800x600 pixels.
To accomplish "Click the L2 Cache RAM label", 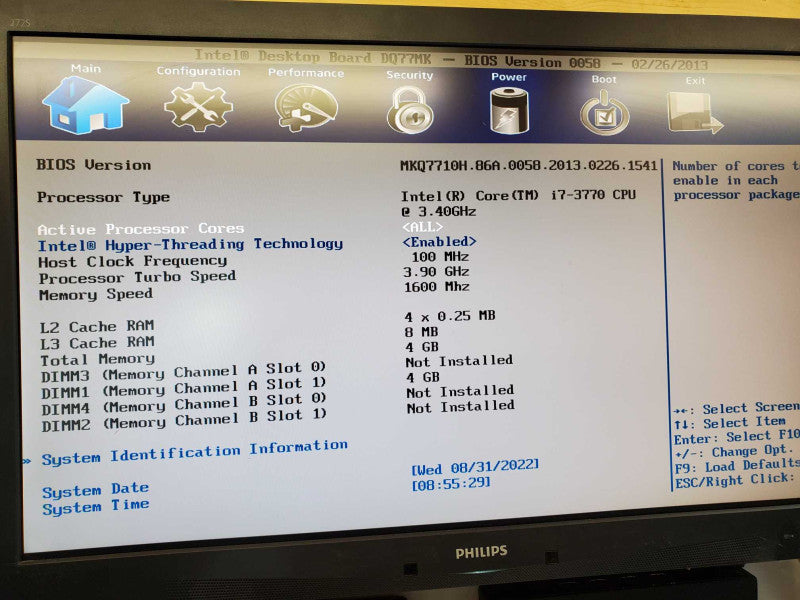I will coord(97,326).
